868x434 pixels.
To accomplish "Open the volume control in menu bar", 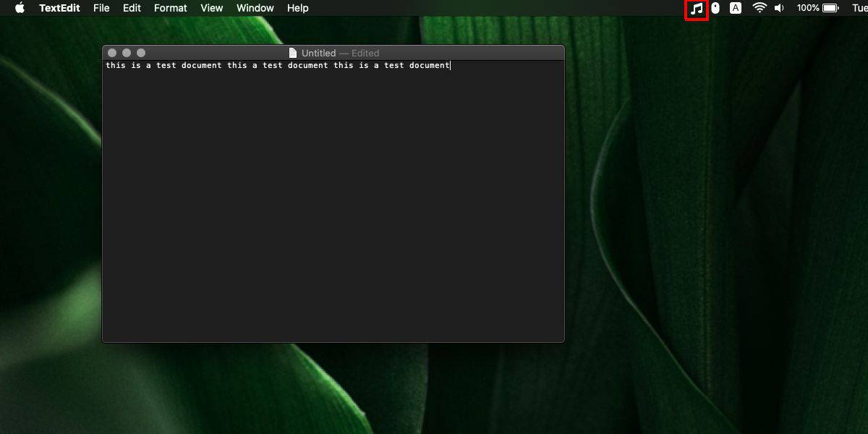I will click(x=780, y=8).
